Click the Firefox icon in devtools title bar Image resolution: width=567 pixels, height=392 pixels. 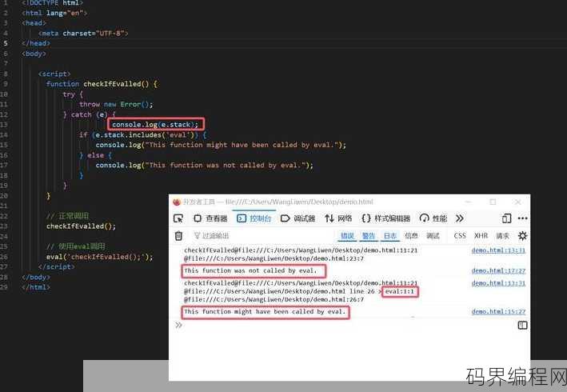click(x=177, y=202)
